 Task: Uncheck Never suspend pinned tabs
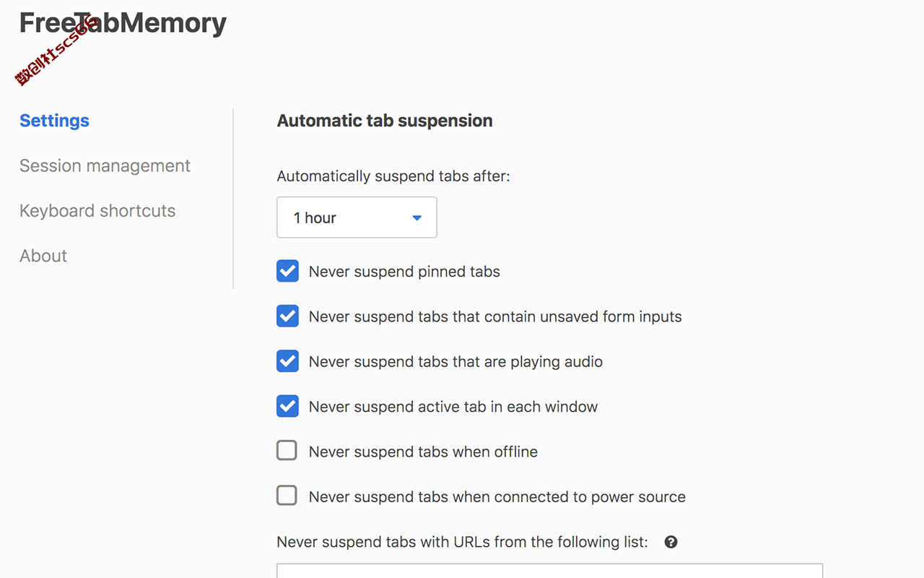click(x=287, y=272)
